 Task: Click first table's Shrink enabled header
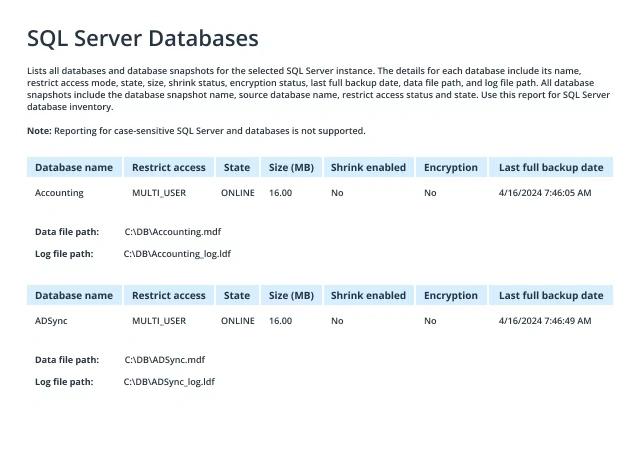368,167
